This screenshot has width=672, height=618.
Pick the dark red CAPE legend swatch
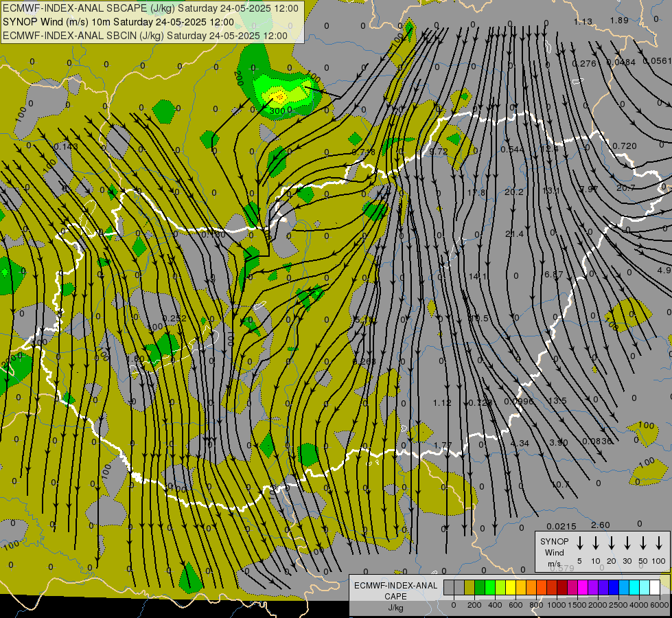[562, 587]
